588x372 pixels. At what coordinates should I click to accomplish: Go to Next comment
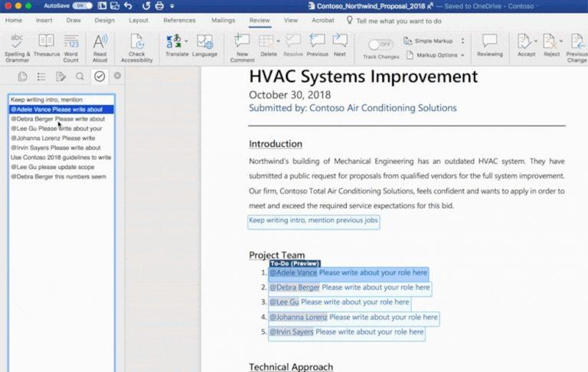pyautogui.click(x=340, y=45)
